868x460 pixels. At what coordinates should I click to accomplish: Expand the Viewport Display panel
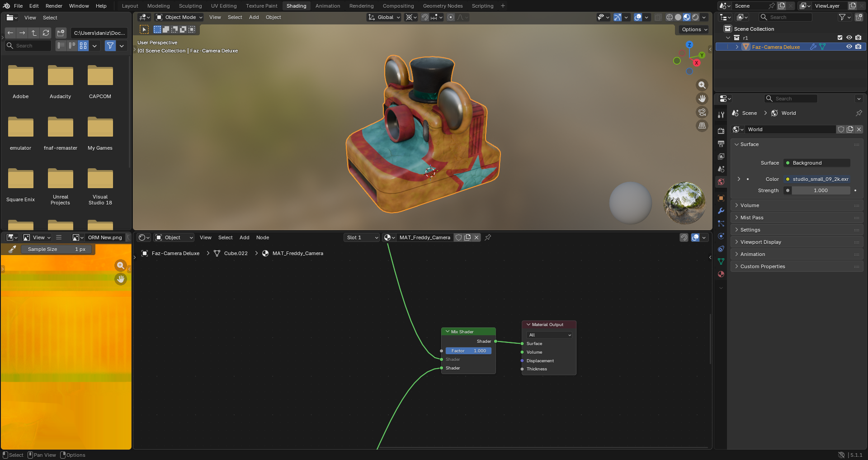click(797, 242)
